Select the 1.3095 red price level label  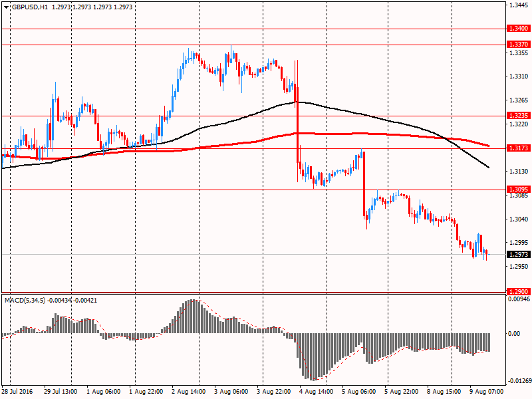[x=518, y=190]
